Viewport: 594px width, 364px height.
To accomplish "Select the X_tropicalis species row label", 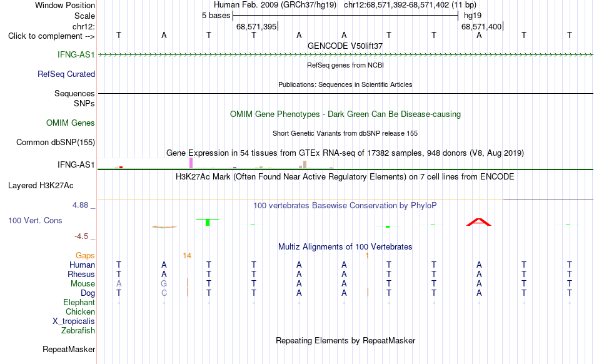I will coord(74,321).
